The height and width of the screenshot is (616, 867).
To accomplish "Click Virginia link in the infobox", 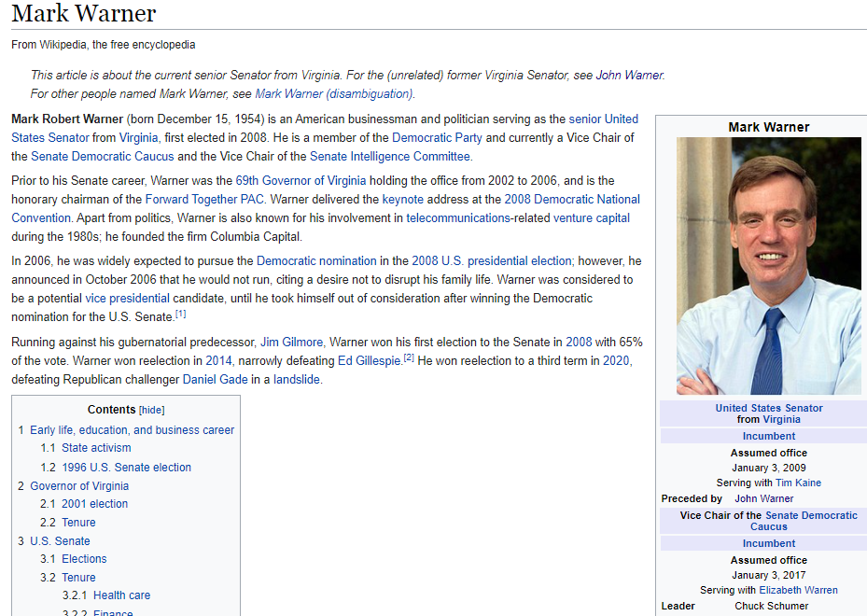I will [781, 420].
